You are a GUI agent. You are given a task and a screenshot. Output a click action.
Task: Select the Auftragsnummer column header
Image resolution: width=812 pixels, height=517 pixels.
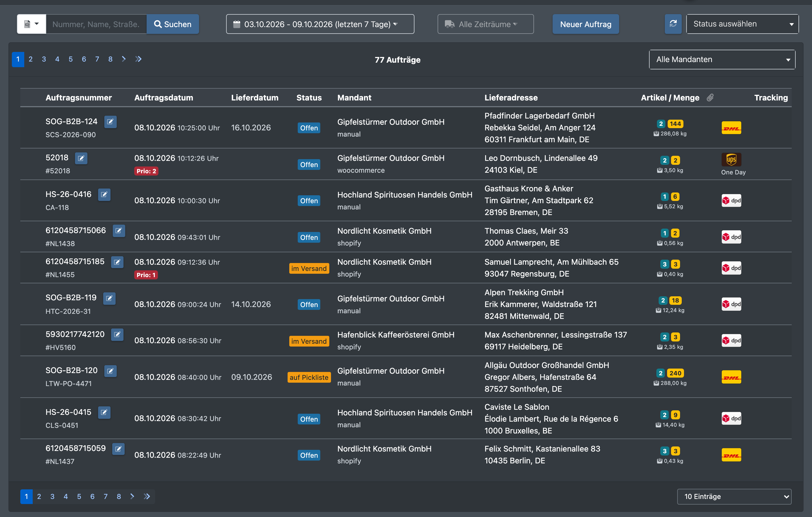coord(79,98)
